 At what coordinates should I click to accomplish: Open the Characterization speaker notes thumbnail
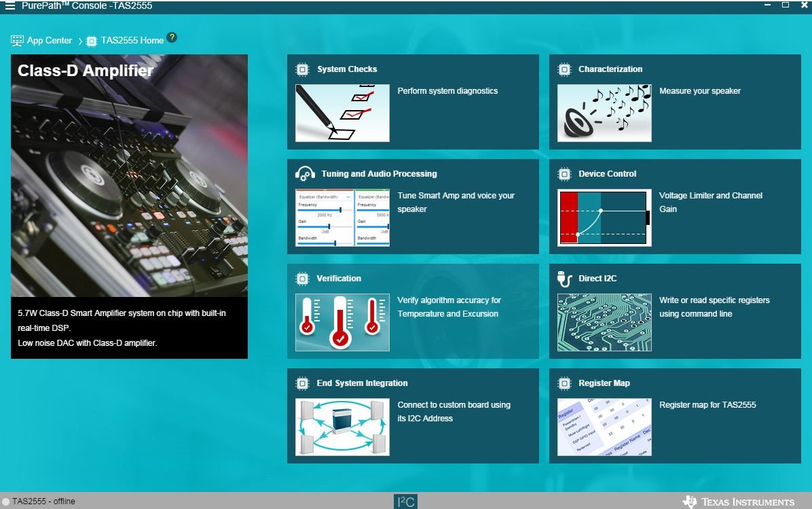604,113
